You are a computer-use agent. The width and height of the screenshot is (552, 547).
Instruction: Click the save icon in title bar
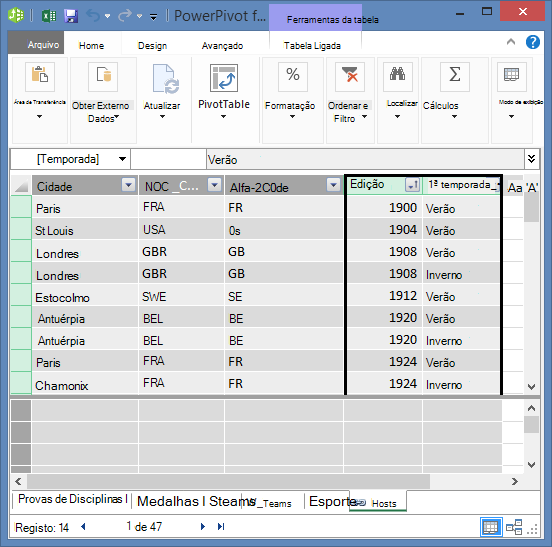pyautogui.click(x=71, y=16)
